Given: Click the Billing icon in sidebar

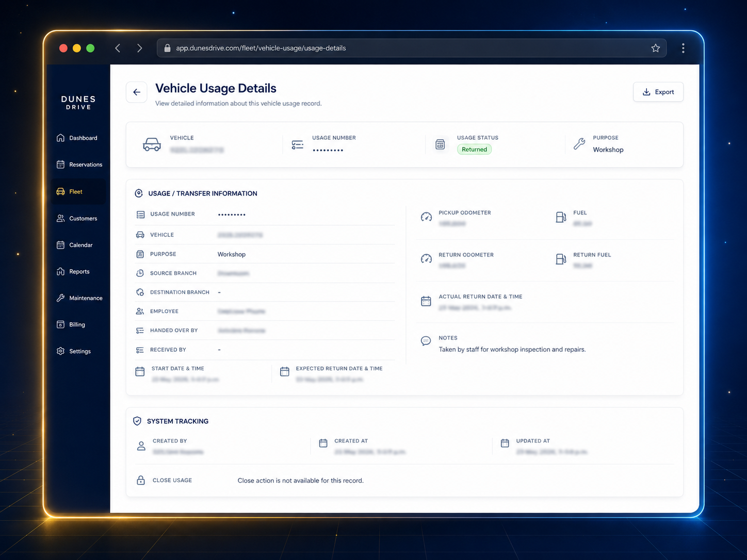Looking at the screenshot, I should click(60, 324).
